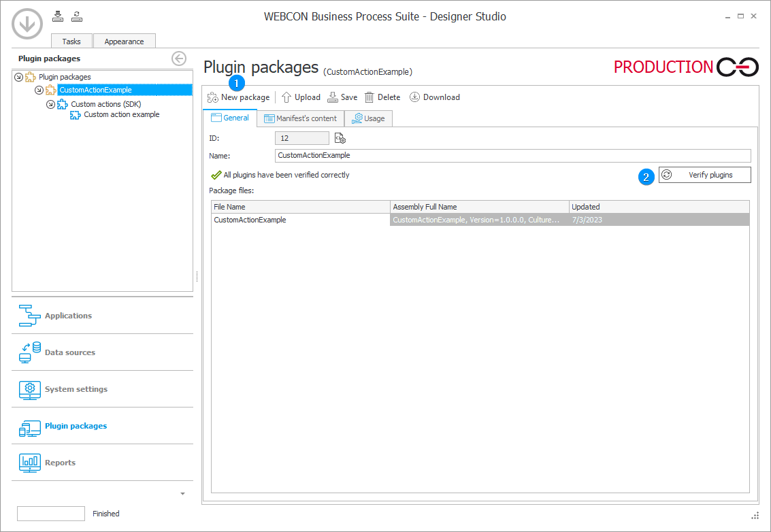Click the puzzle icon beside Custom action example

(76, 115)
